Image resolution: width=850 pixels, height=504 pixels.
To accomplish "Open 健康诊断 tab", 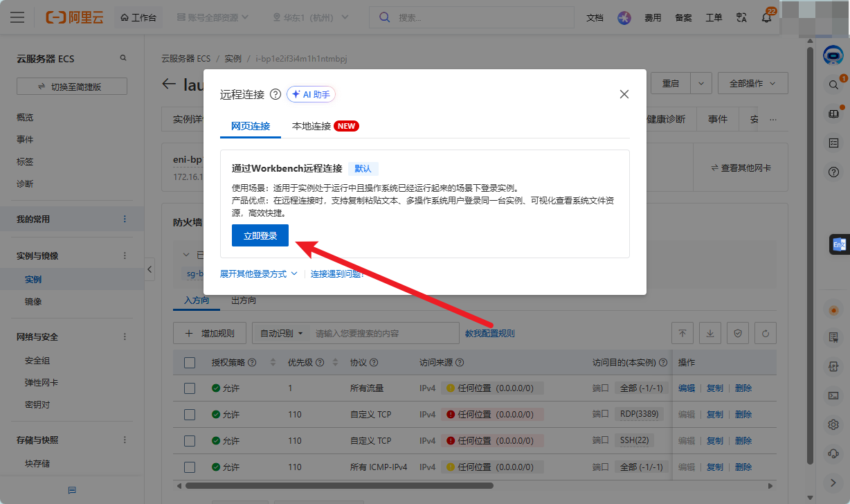I will pos(666,119).
